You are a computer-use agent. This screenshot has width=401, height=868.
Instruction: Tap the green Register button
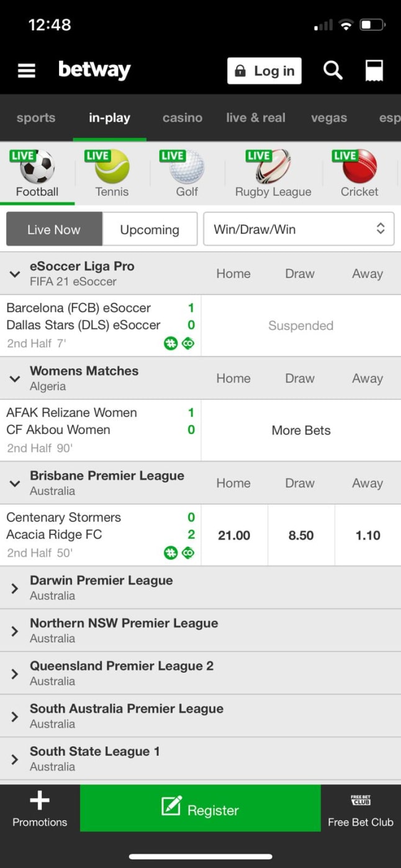point(200,808)
